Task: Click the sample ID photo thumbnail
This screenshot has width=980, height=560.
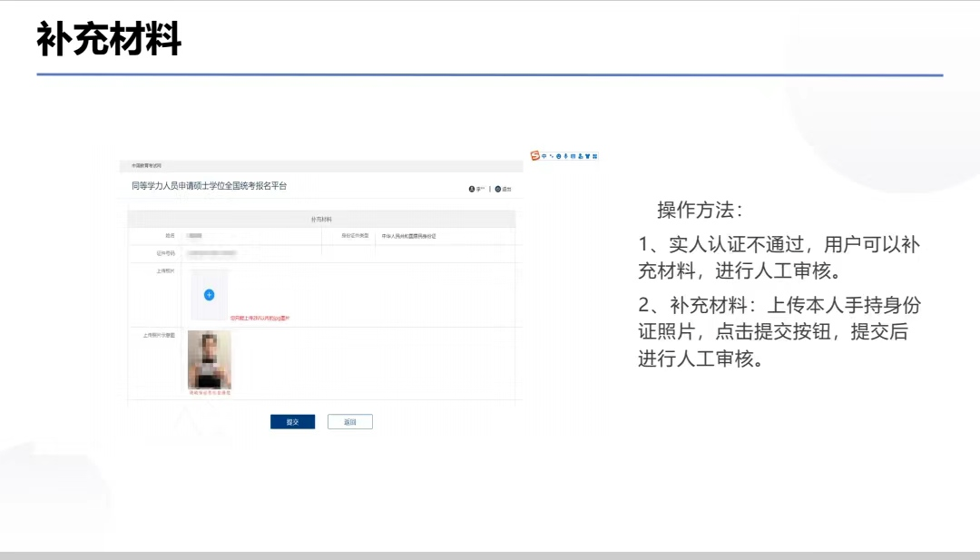Action: (209, 360)
